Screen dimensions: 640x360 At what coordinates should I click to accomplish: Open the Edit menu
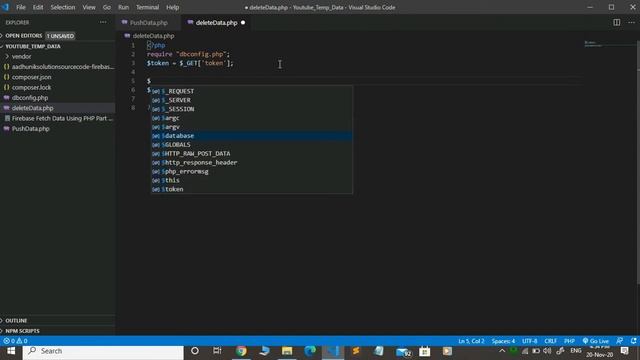click(38, 7)
